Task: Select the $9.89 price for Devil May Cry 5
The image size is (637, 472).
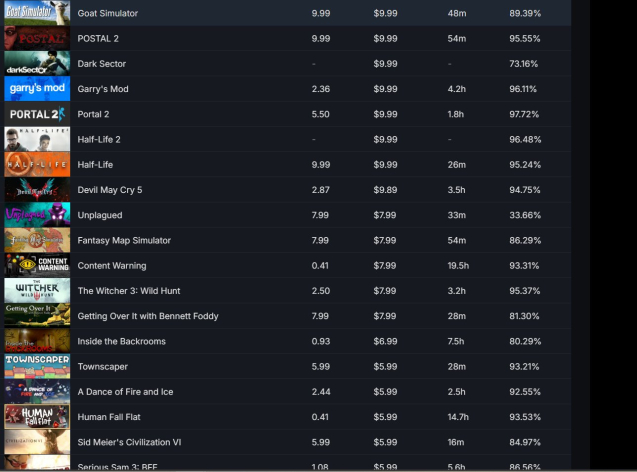Action: tap(385, 190)
